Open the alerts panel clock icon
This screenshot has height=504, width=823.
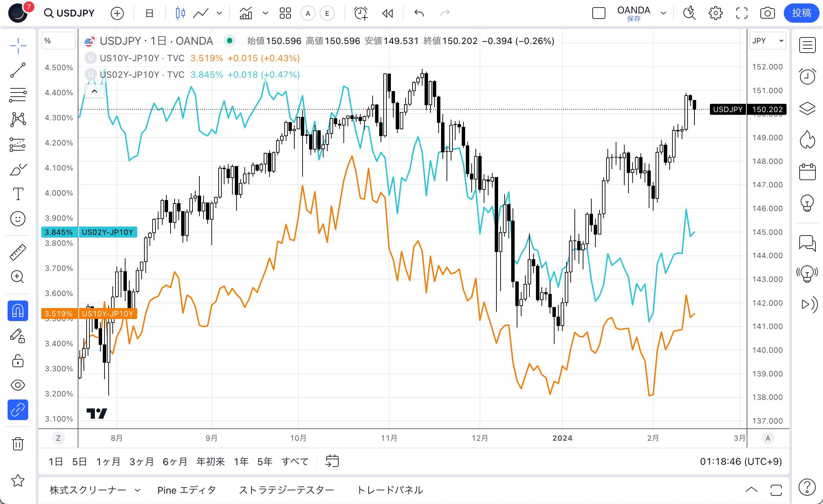click(807, 76)
